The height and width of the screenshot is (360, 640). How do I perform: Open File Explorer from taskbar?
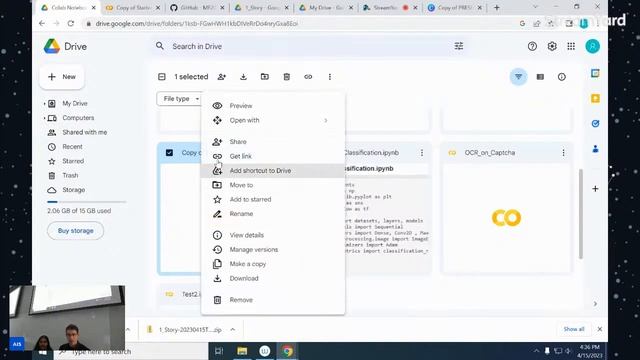pos(242,351)
